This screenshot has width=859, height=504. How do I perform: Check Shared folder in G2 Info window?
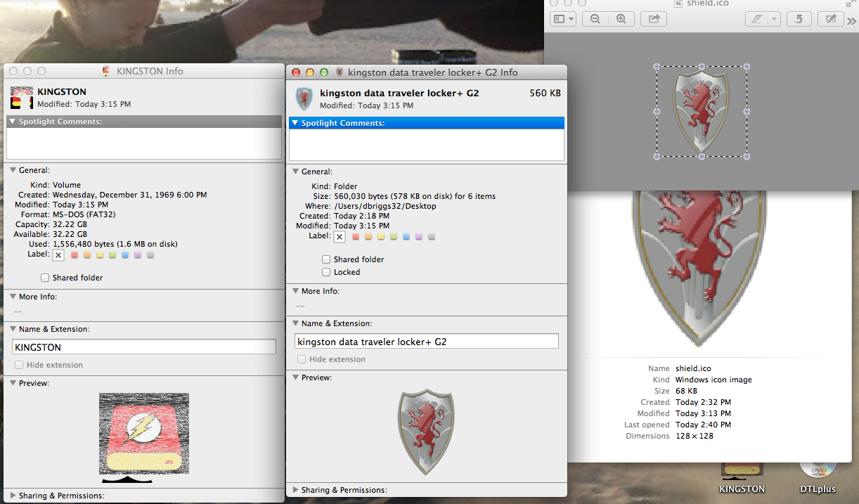pyautogui.click(x=326, y=259)
